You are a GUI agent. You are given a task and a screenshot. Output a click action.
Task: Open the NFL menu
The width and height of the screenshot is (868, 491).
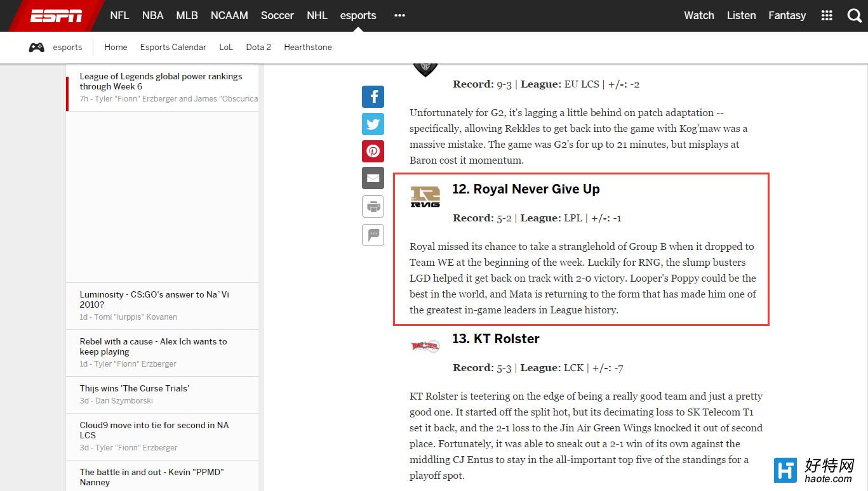point(119,15)
